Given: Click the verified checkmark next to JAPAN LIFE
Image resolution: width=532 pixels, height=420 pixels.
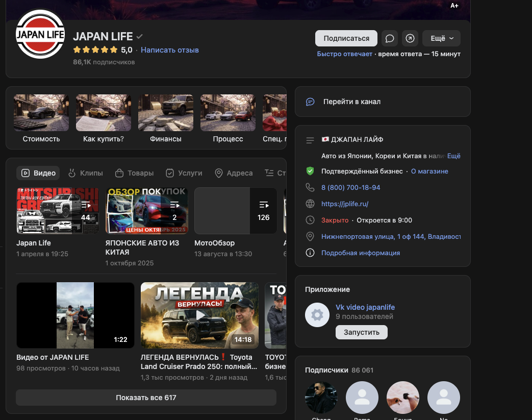Looking at the screenshot, I should (139, 36).
